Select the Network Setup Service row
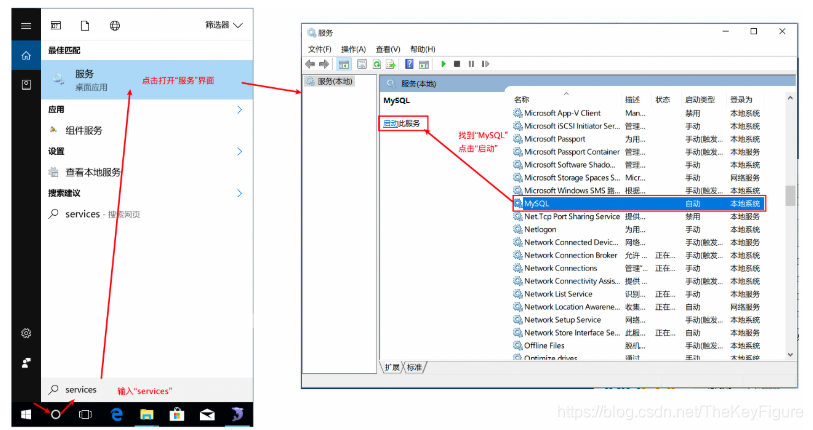Viewport: 813px width, 430px height. click(639, 320)
